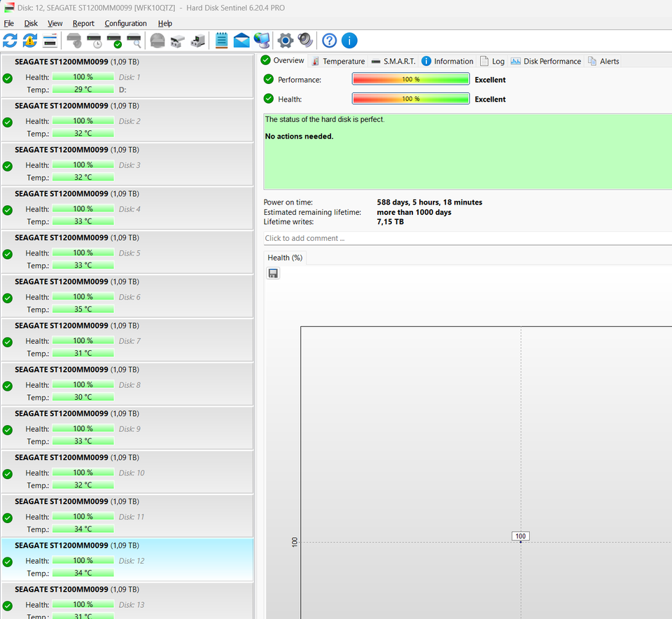The width and height of the screenshot is (672, 619).
Task: Click the refresh with warning triangle icon
Action: coord(30,41)
